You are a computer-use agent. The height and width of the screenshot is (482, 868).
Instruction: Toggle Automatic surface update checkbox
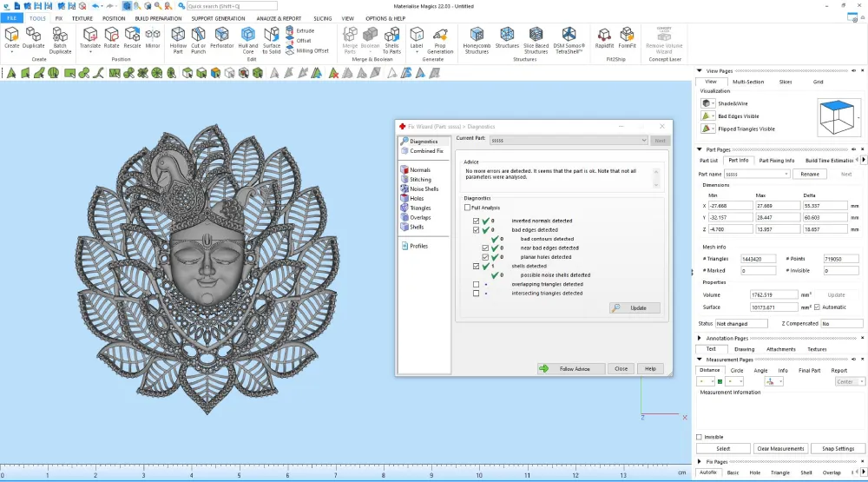(x=817, y=307)
